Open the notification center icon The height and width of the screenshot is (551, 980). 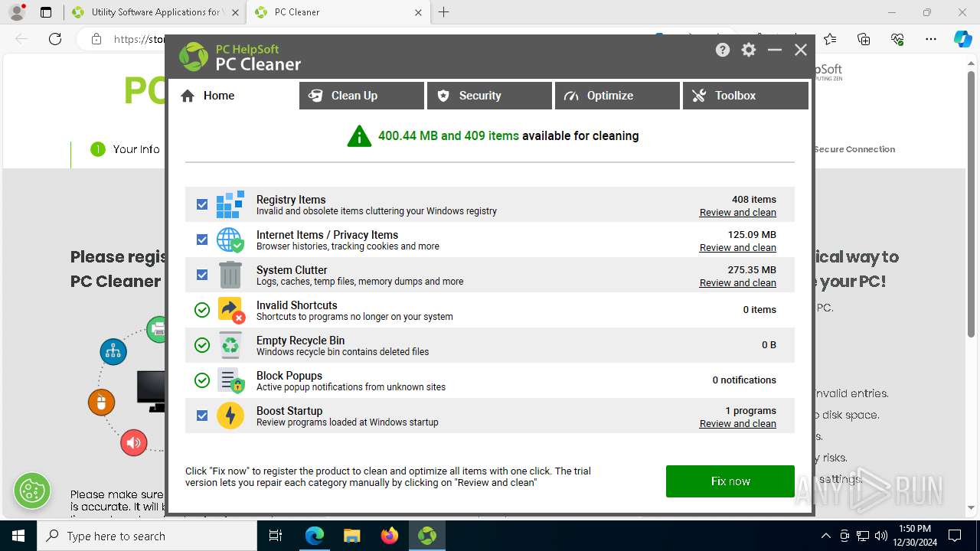(x=955, y=536)
